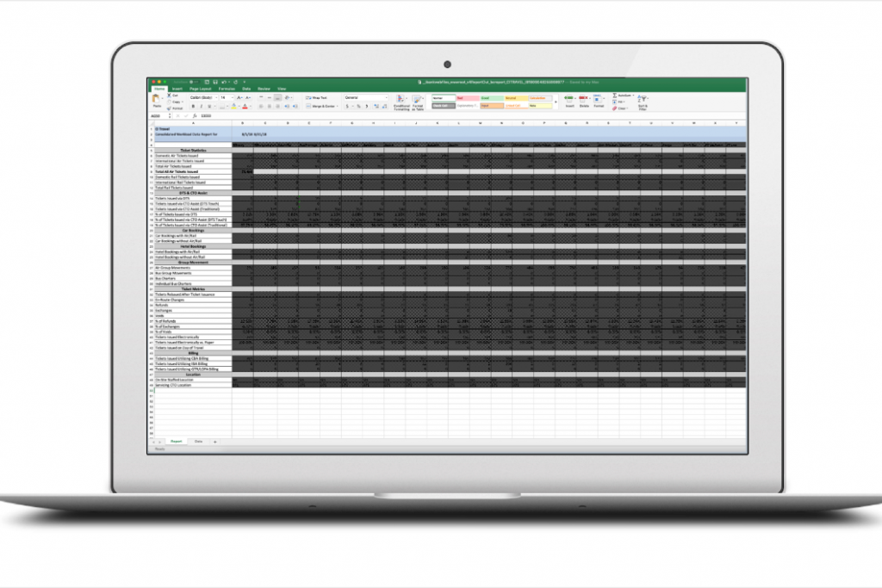The image size is (882, 588).
Task: Click the Paste clipboard icon
Action: point(156,98)
